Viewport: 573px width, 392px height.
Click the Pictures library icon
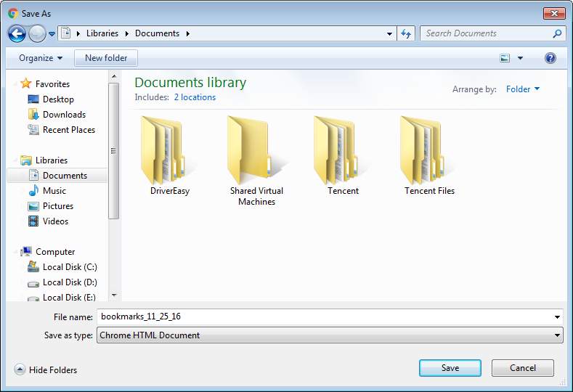click(33, 206)
